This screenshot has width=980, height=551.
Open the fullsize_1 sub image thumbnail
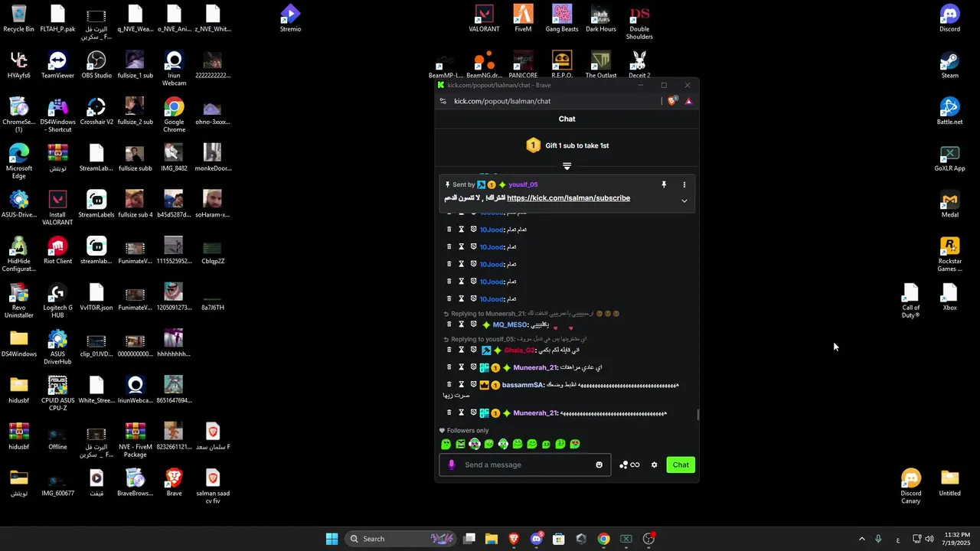click(x=135, y=65)
